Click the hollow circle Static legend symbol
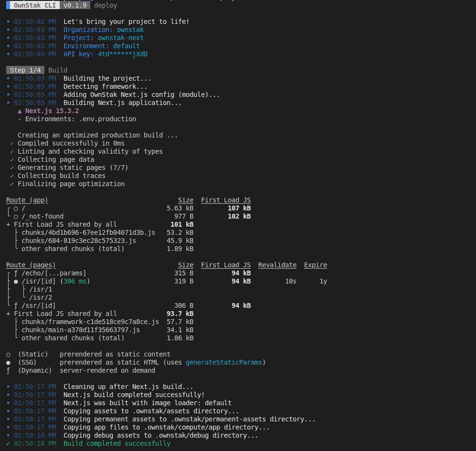476x451 pixels. click(8, 354)
